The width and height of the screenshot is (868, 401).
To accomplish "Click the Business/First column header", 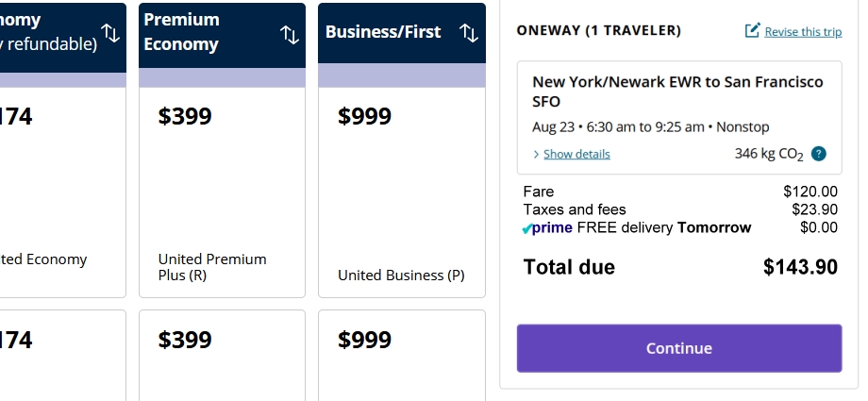I will coord(402,33).
